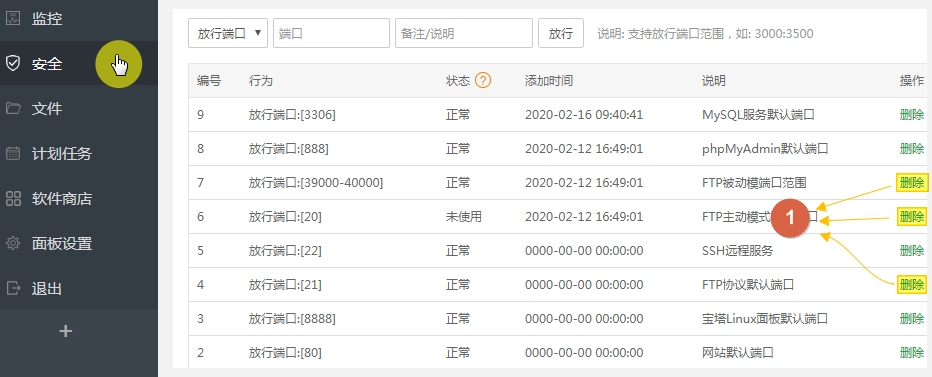Open the 安全 sidebar menu

(79, 64)
